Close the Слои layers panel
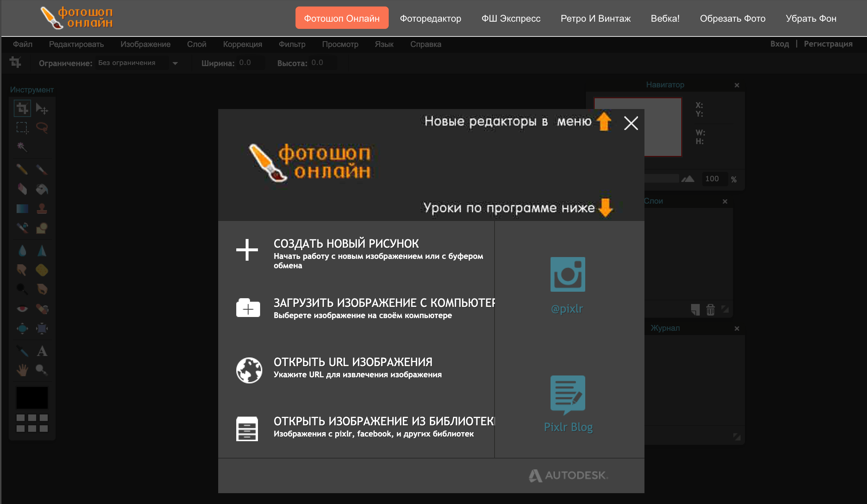 coord(725,201)
